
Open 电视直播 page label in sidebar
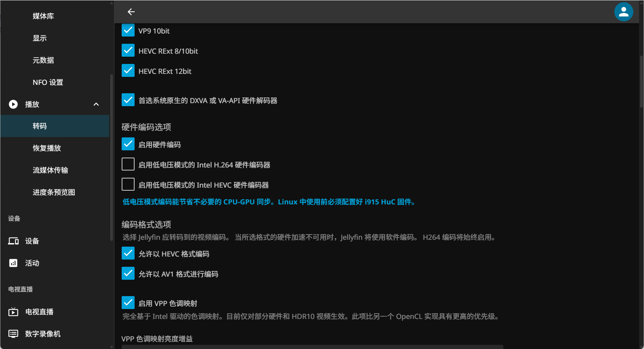39,312
